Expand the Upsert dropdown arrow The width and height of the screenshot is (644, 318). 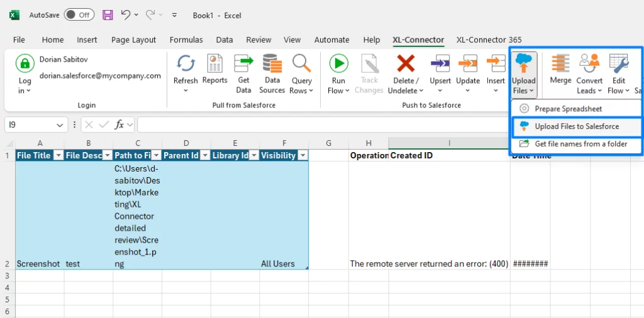[440, 90]
